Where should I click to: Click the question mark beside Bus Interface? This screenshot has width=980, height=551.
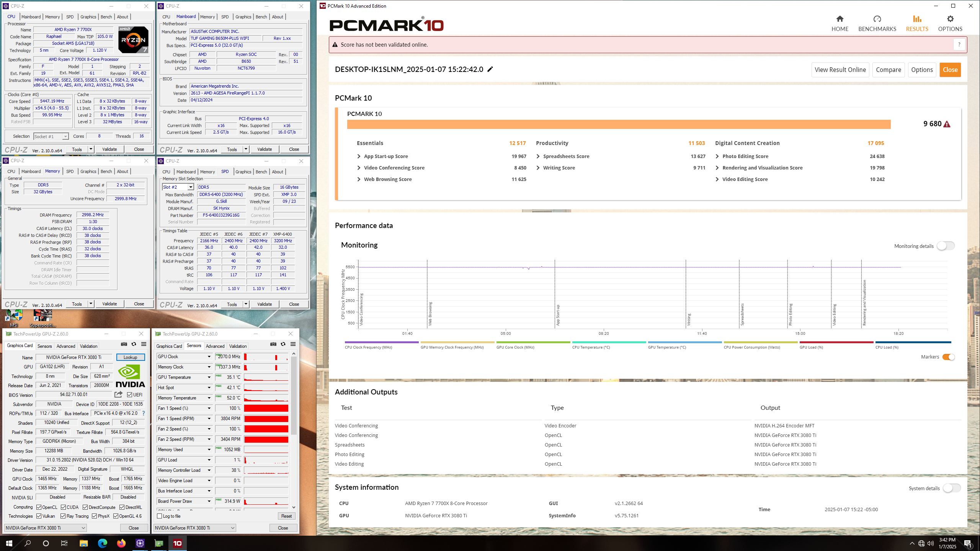pyautogui.click(x=144, y=413)
